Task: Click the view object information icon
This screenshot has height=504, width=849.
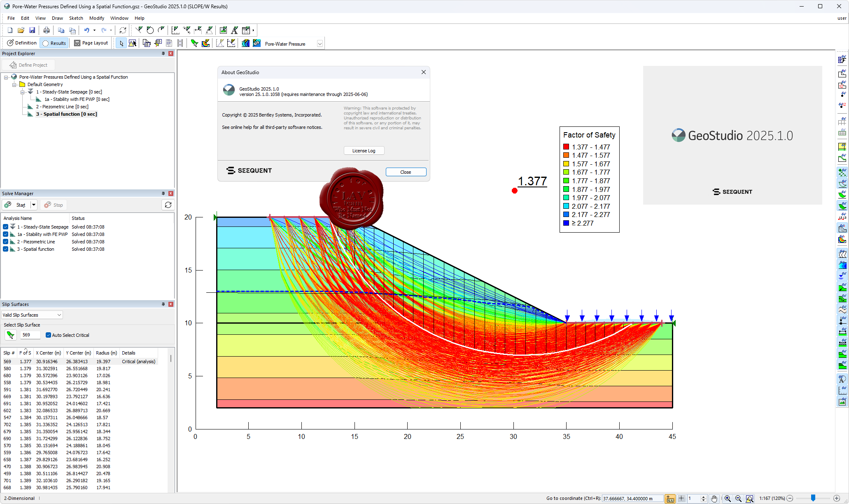Action: coord(147,43)
